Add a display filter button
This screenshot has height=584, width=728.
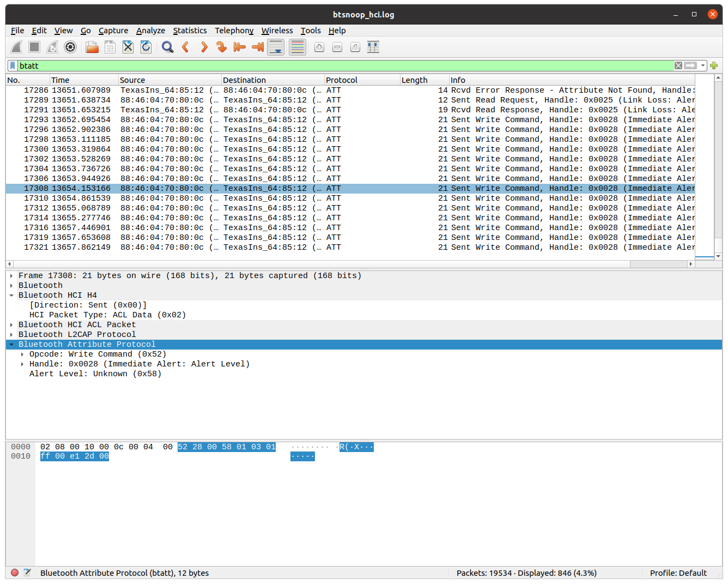click(714, 65)
